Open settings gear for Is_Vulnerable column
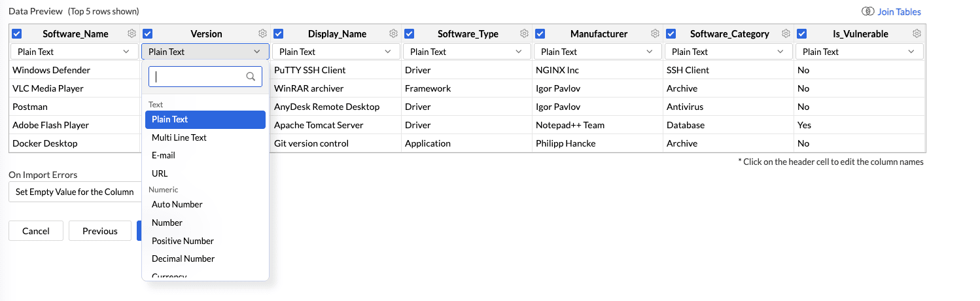980x301 pixels. click(x=917, y=34)
